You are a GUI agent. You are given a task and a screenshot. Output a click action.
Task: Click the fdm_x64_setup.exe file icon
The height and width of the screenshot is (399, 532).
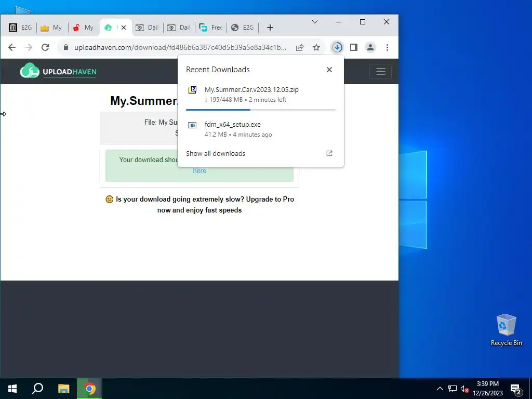[x=192, y=126]
